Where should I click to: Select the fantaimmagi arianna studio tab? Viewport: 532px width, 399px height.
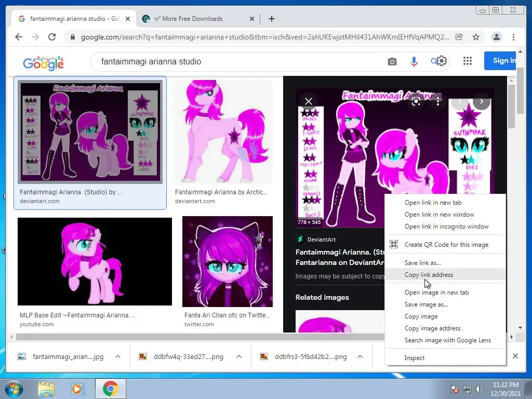pos(74,19)
